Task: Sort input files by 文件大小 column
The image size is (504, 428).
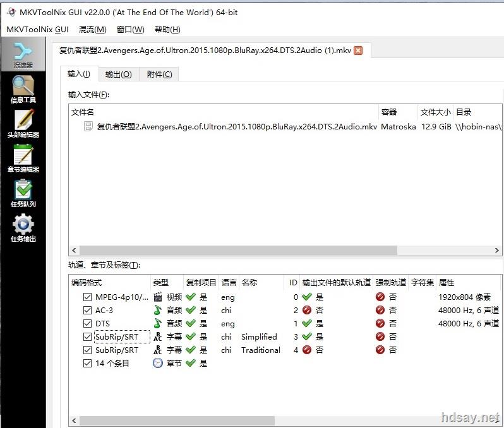Action: click(435, 112)
